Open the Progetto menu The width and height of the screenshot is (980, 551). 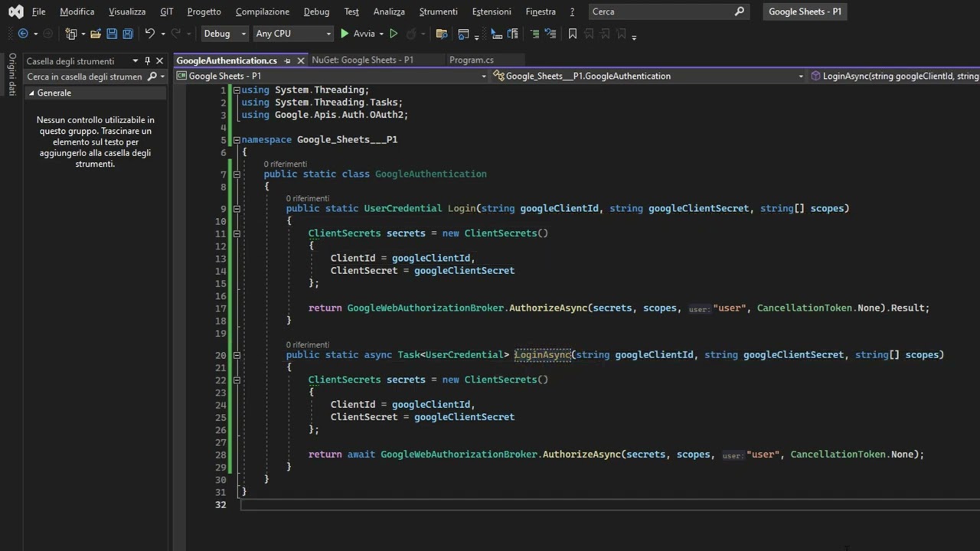(x=204, y=11)
